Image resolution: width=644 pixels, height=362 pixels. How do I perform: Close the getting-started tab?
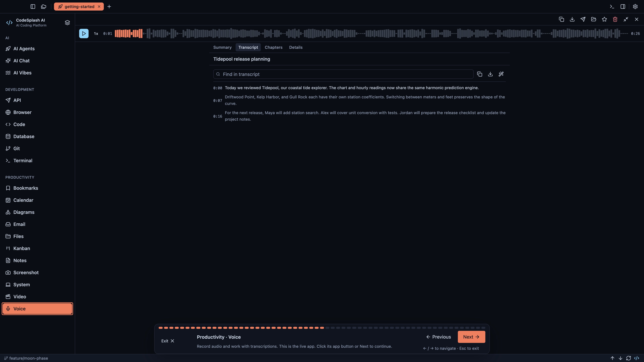click(99, 7)
